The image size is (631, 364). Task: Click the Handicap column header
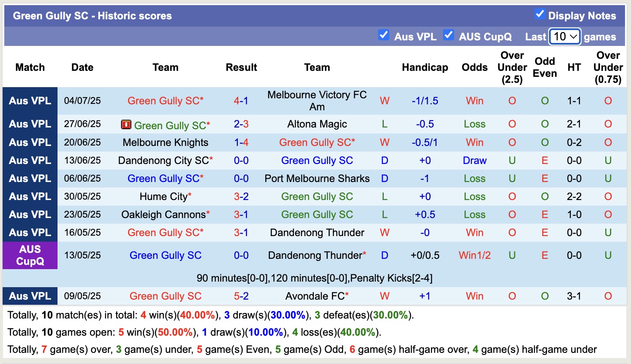pos(425,67)
